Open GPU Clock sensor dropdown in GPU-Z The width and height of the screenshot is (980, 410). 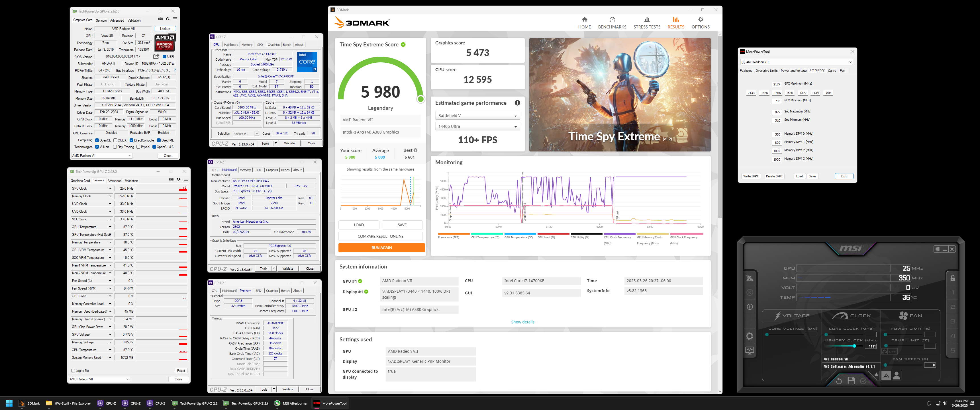point(110,188)
